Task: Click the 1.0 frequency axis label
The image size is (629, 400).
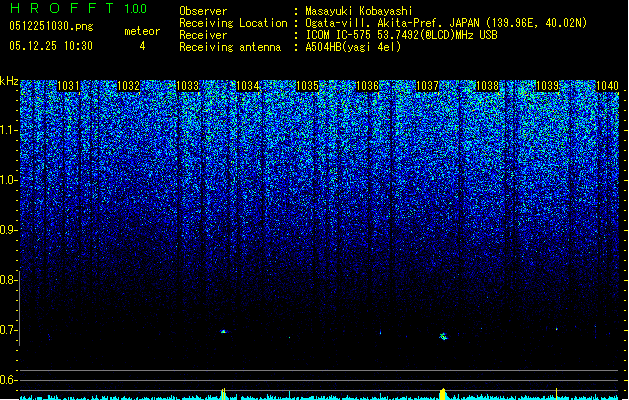Action: click(8, 180)
